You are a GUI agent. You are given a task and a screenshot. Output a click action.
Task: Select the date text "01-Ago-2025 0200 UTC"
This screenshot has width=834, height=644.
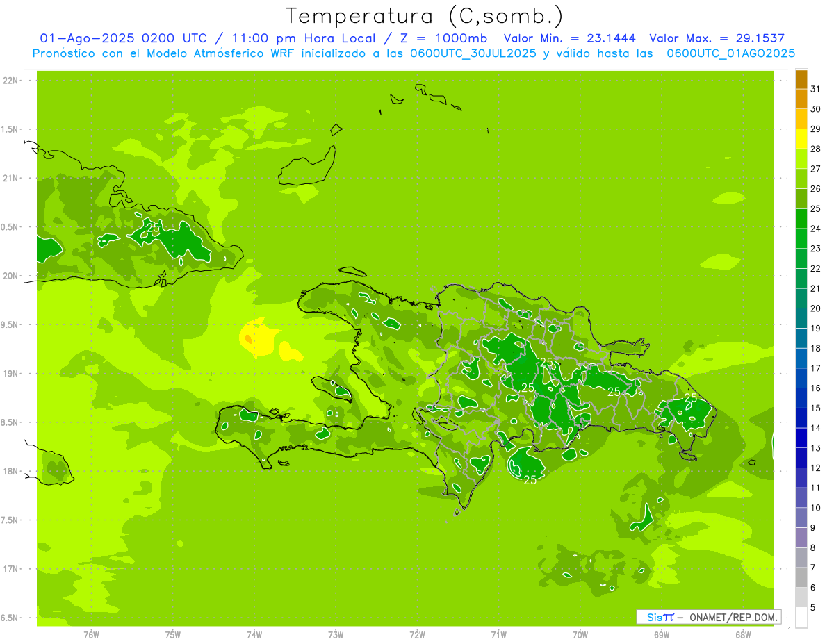(x=123, y=39)
